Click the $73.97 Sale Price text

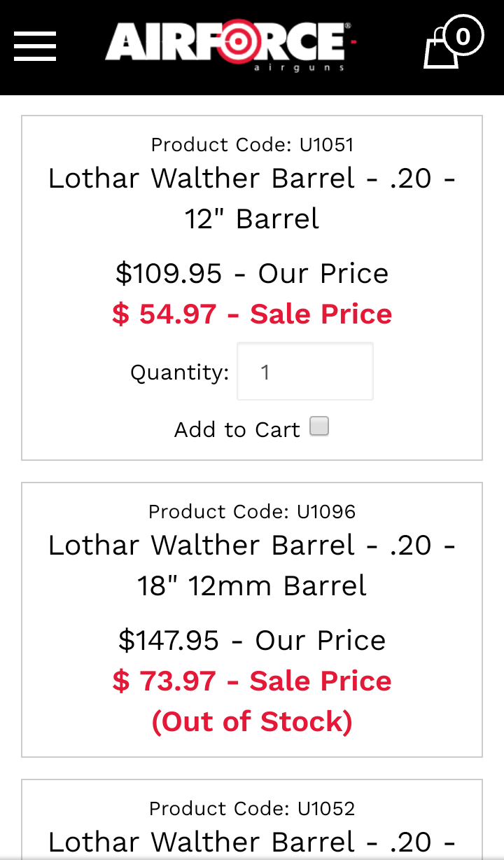pos(252,681)
